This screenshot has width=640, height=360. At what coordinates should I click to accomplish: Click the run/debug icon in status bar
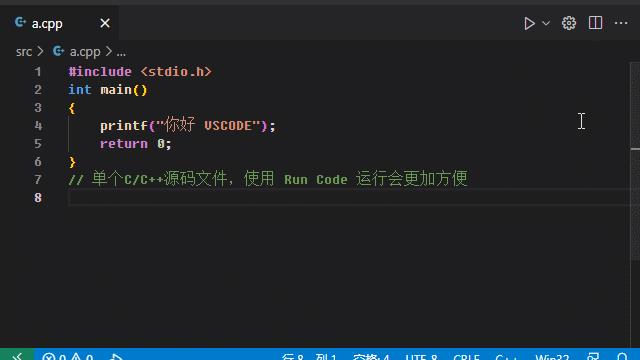pyautogui.click(x=116, y=356)
